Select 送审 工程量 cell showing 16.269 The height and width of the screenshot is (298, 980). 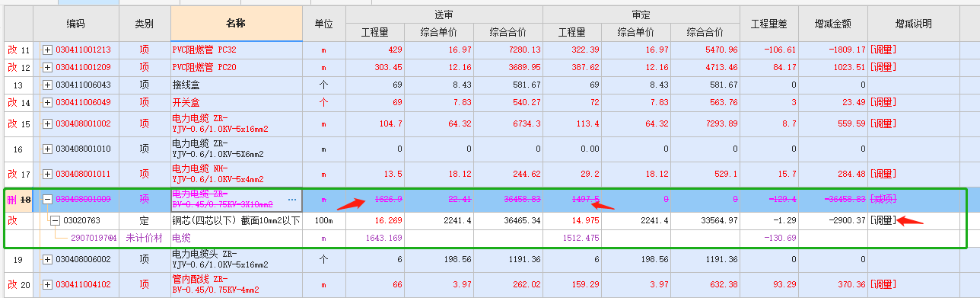[376, 221]
